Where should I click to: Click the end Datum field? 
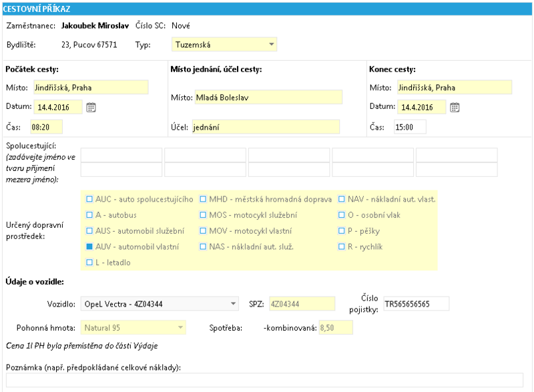tap(422, 108)
